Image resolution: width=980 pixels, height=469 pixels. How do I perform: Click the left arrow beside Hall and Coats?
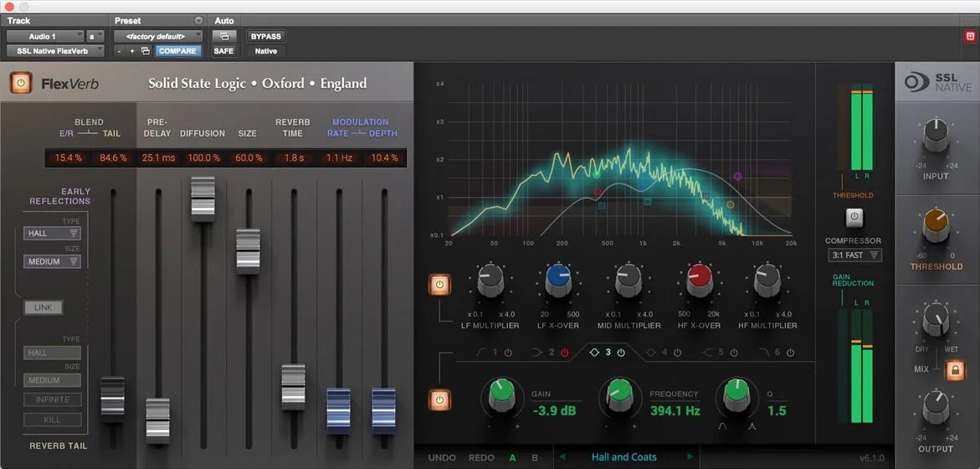[x=562, y=457]
